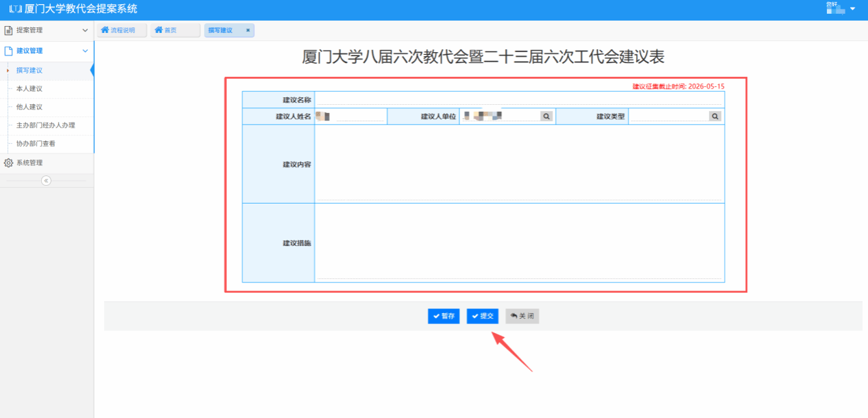Click the 关闭 close button below form
The image size is (868, 418).
click(x=522, y=316)
